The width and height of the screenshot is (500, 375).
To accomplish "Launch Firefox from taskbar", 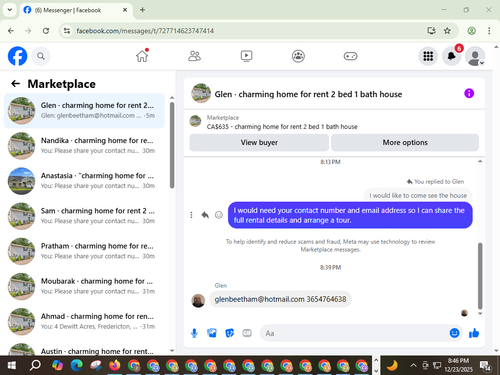I will tap(115, 365).
